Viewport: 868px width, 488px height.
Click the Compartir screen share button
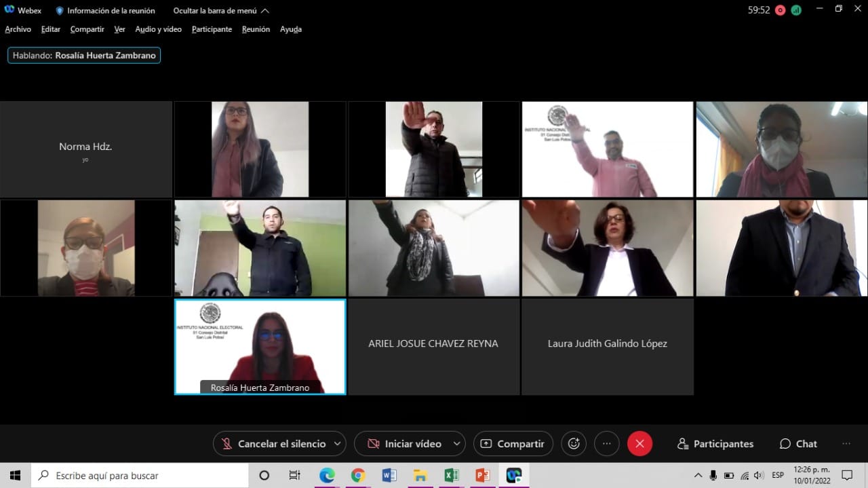[x=513, y=444]
